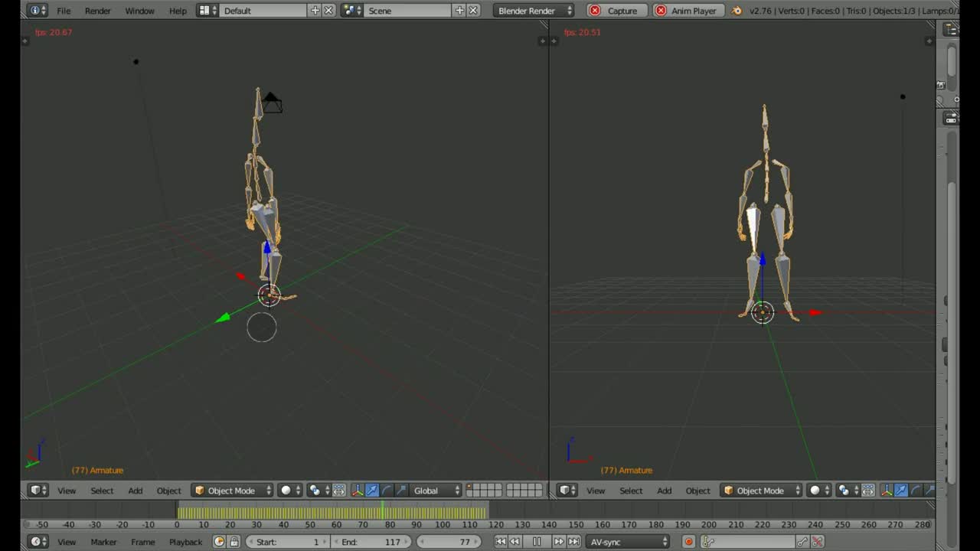Open the pivot point icon menu
980x551 pixels.
point(314,491)
